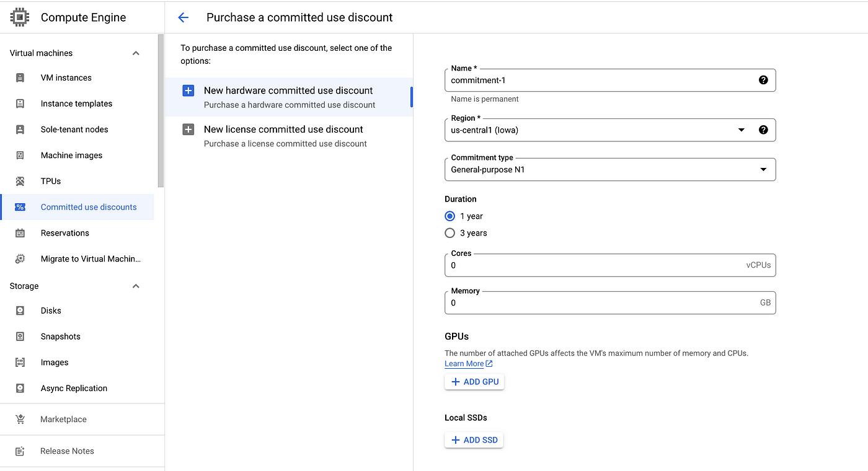
Task: Click the plus icon in ADD GPU
Action: tap(456, 382)
